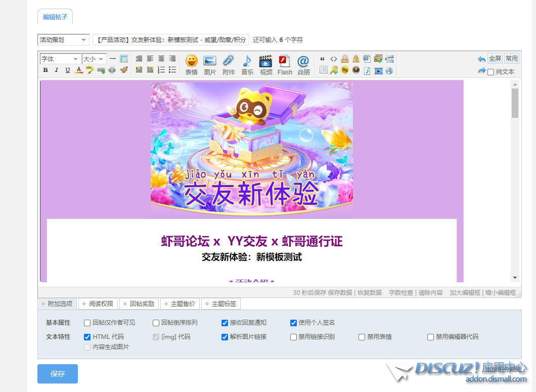Image resolution: width=536 pixels, height=392 pixels.
Task: Insert a quote block icon
Action: [323, 58]
